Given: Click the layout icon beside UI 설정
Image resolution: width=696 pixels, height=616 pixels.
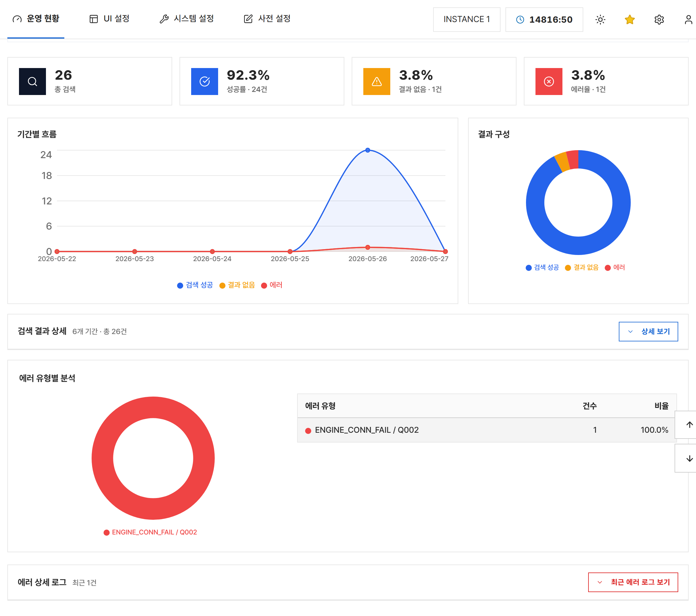Looking at the screenshot, I should pos(94,19).
